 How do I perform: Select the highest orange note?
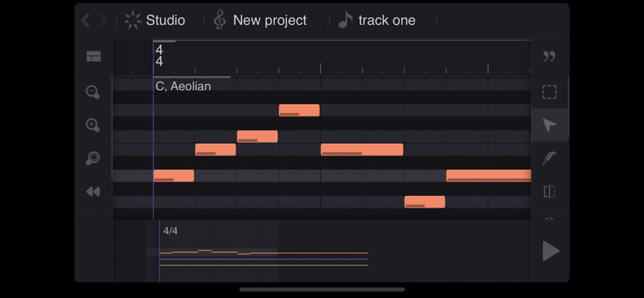(299, 110)
